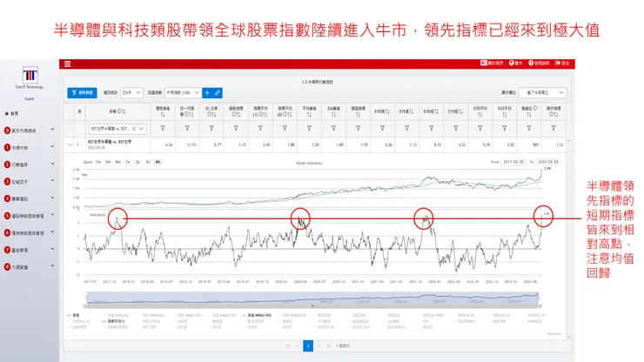Select the 1y zoom range

[x=128, y=162]
